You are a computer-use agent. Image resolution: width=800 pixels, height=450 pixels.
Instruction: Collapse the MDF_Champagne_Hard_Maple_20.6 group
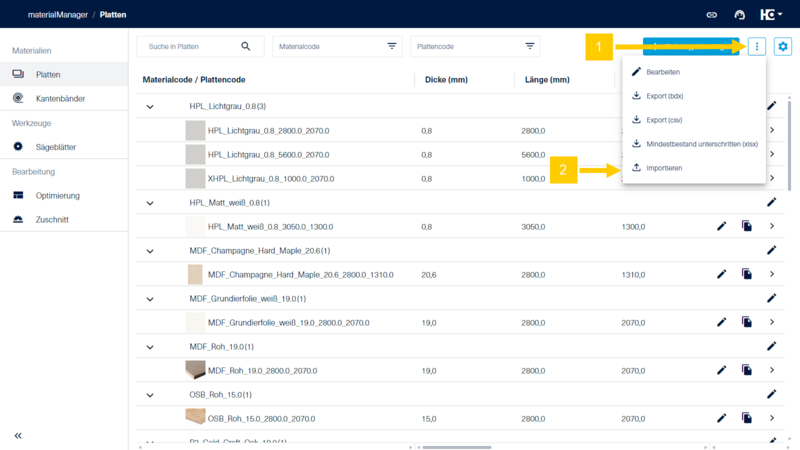[150, 250]
